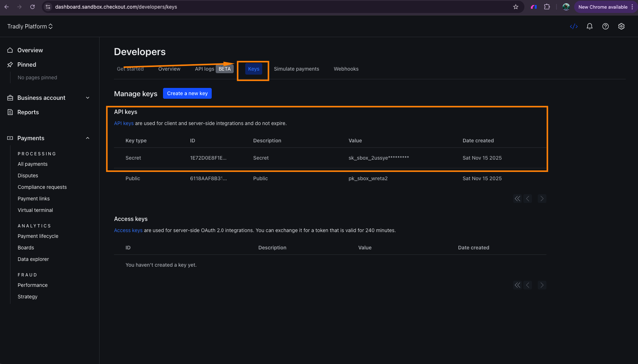Expand the Business account section
This screenshot has width=638, height=364.
(87, 98)
